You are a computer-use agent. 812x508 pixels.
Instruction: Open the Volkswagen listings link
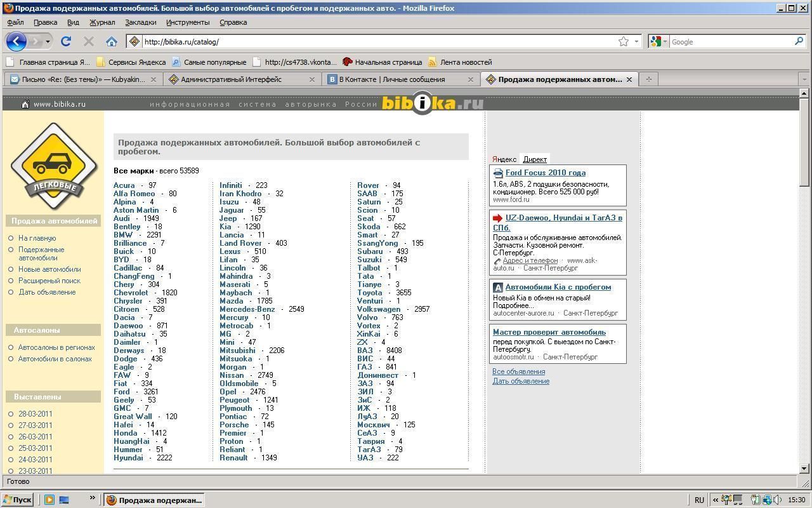pos(379,309)
